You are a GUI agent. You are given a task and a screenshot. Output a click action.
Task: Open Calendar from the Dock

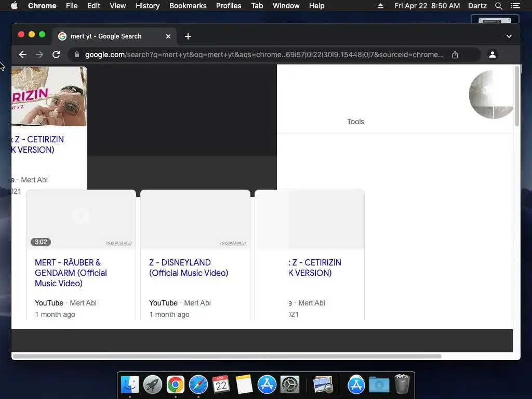click(221, 385)
